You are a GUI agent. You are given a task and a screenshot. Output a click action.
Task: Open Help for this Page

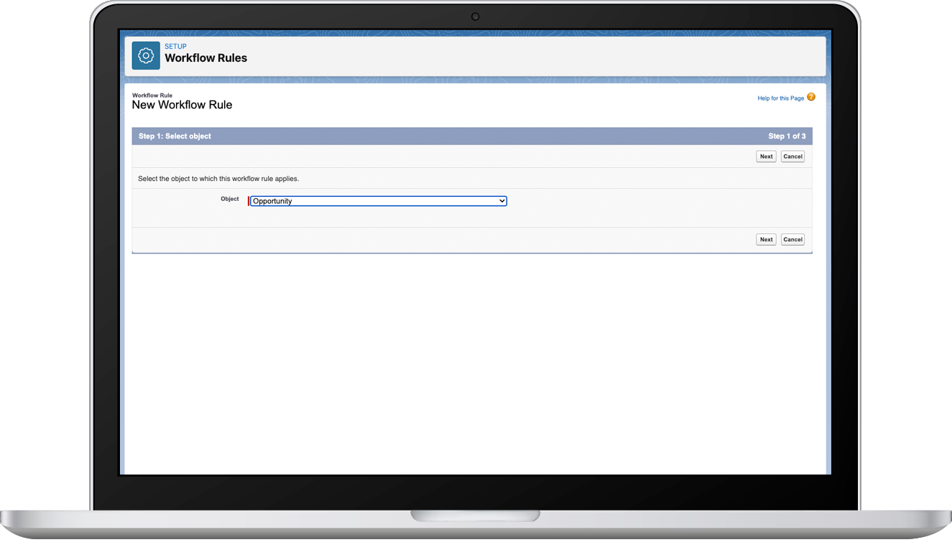click(780, 98)
